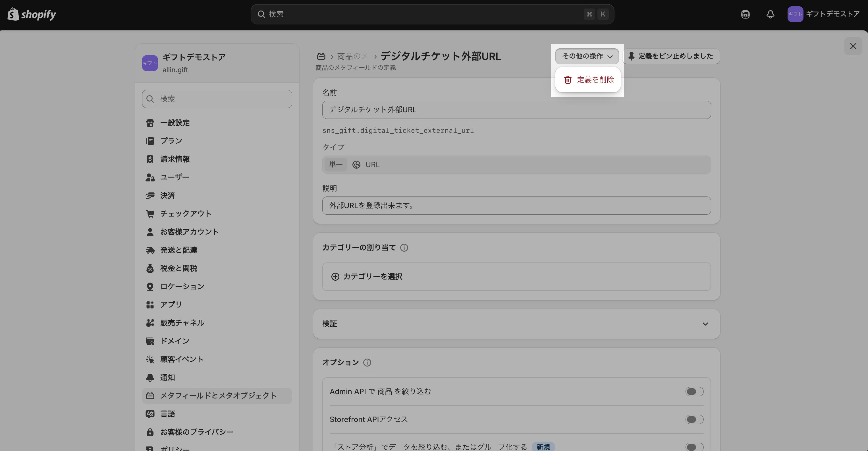868x451 pixels.
Task: Click the info icon beside カテゴリーの割り当て
Action: coord(404,248)
